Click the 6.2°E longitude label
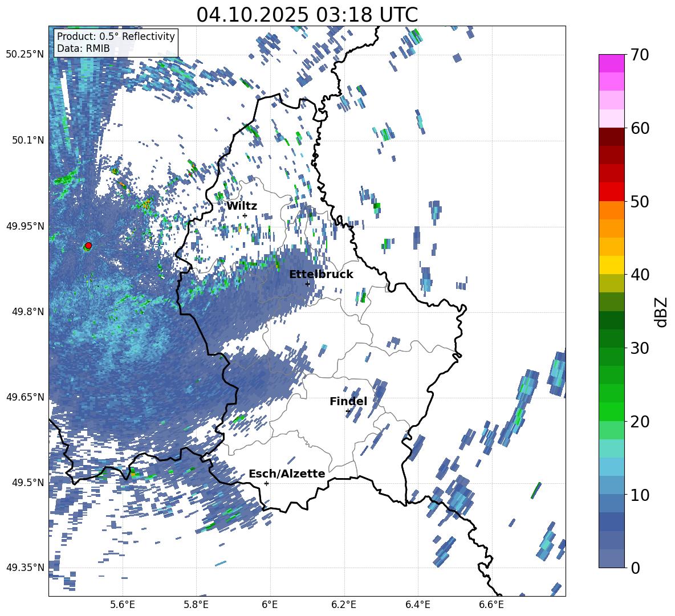Viewport: 675px width, 616px height. pyautogui.click(x=344, y=605)
